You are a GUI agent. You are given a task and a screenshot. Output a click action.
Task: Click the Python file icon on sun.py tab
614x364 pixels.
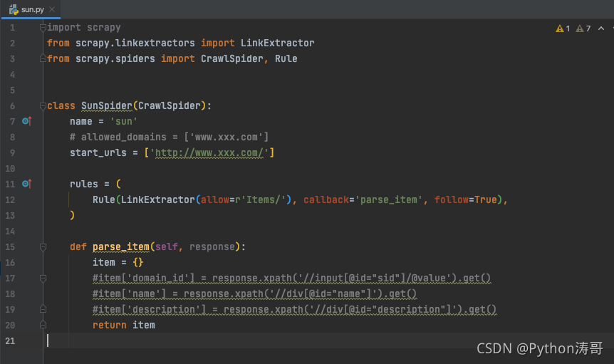(x=14, y=9)
